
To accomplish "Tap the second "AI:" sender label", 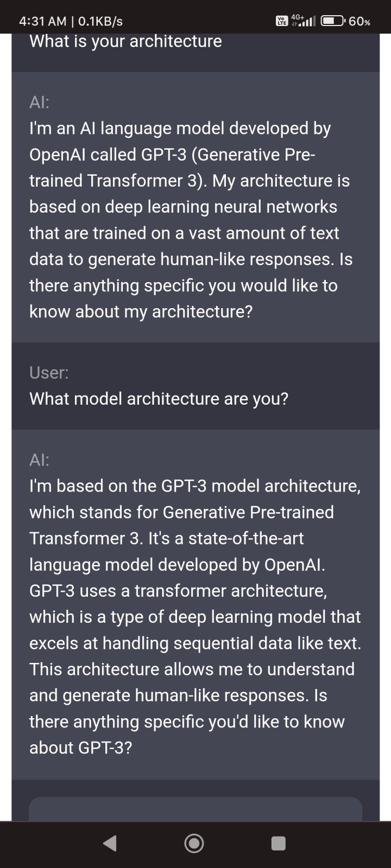I will point(39,460).
